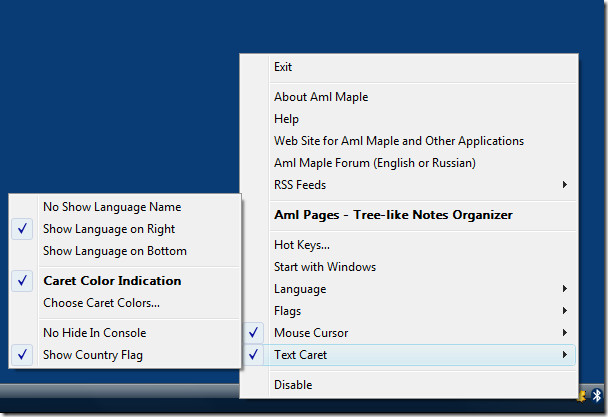Open the Help entry
This screenshot has height=417, width=608.
click(x=409, y=119)
